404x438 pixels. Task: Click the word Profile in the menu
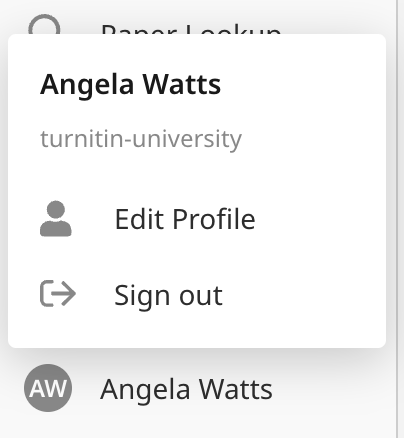point(214,219)
